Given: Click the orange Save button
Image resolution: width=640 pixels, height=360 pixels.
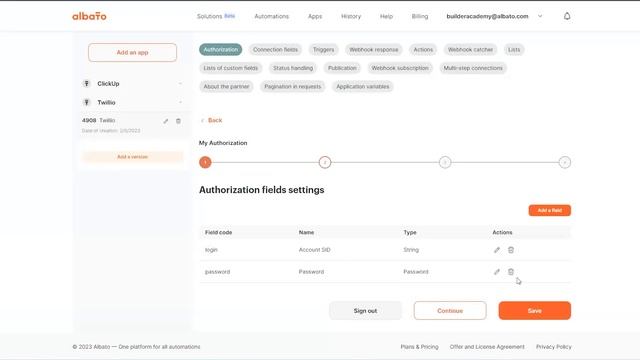Looking at the screenshot, I should click(x=534, y=311).
